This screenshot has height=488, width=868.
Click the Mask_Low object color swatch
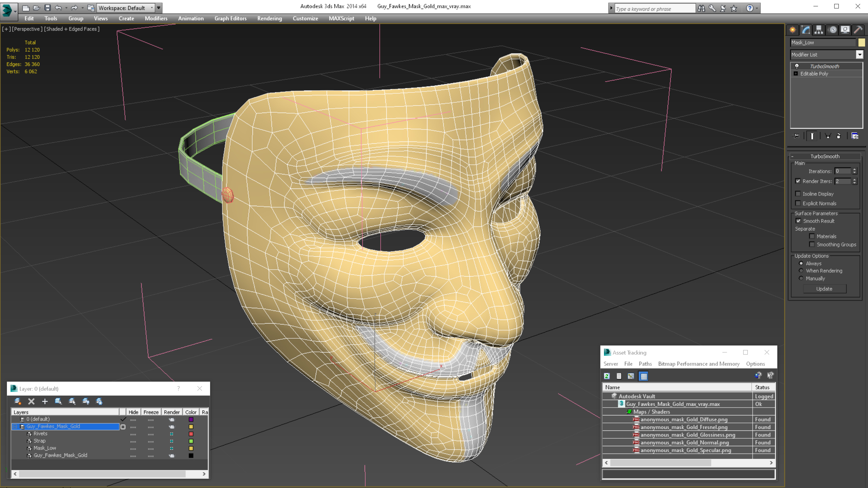[x=862, y=42]
